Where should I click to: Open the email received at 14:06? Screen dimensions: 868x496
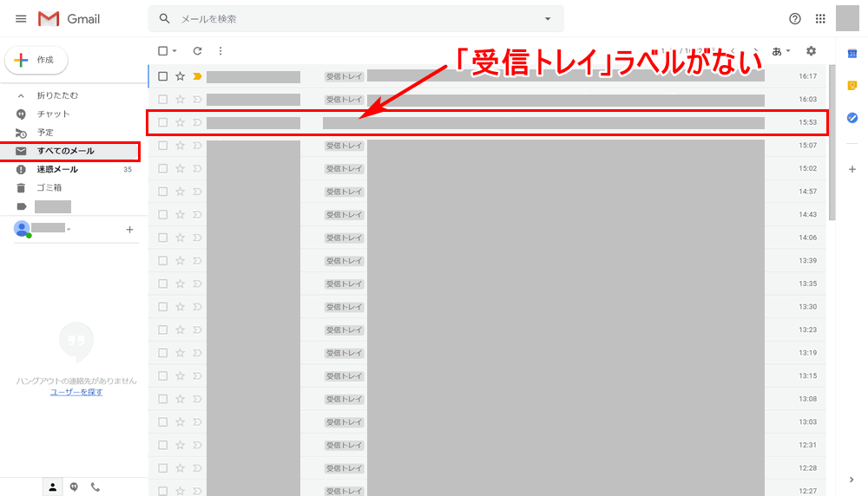[x=487, y=238]
